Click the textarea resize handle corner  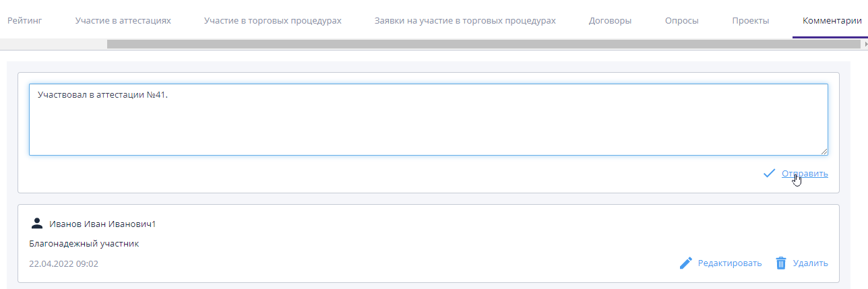tap(824, 152)
